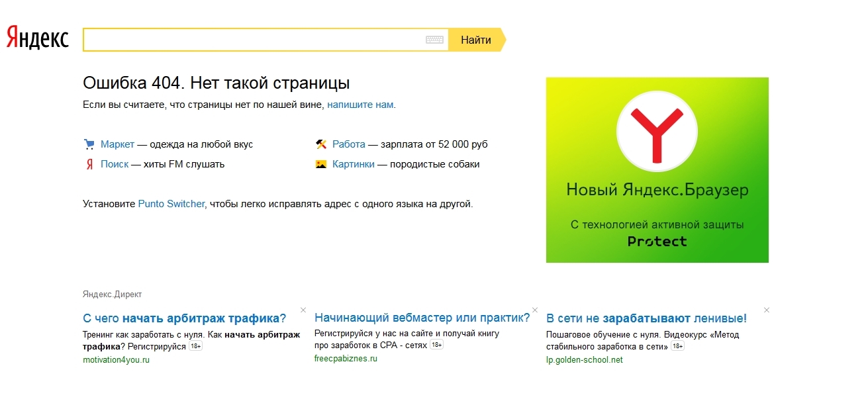Open the on-screen keyboard icon in search box

434,40
